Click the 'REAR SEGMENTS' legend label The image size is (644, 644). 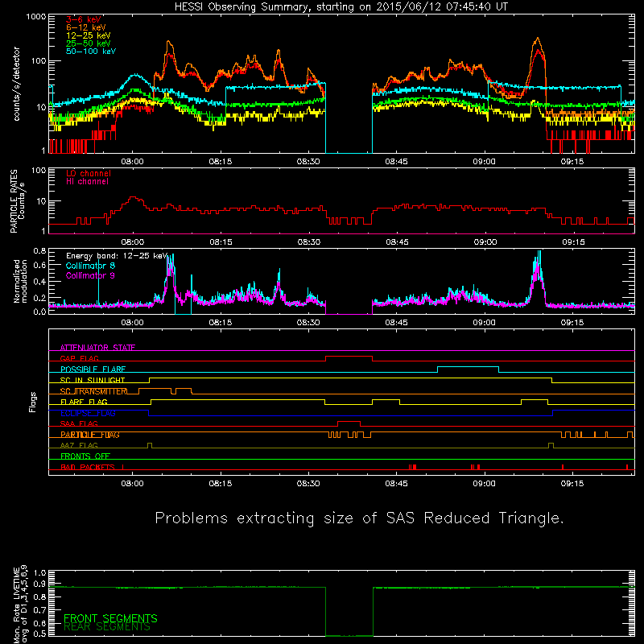[x=107, y=627]
